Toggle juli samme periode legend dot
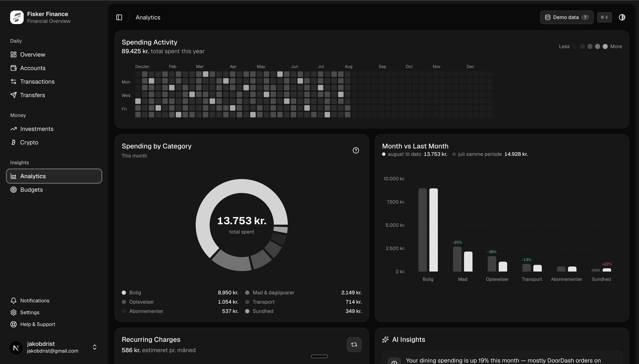 (454, 154)
